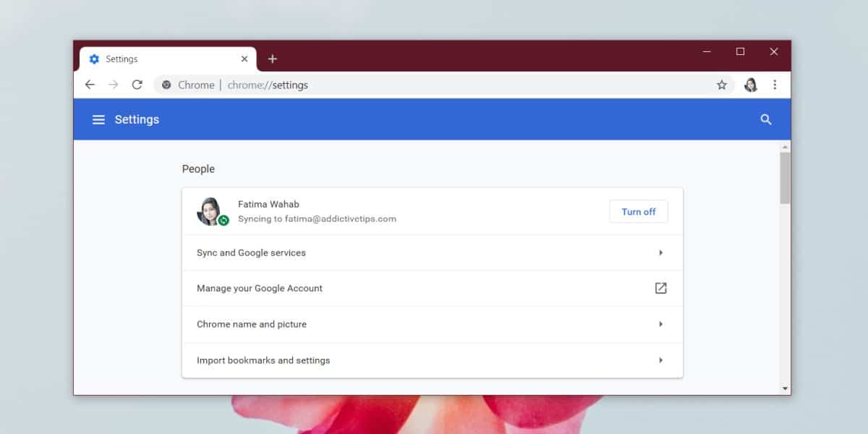Click the Syncing to fatima@addictivetips.com text

point(317,218)
